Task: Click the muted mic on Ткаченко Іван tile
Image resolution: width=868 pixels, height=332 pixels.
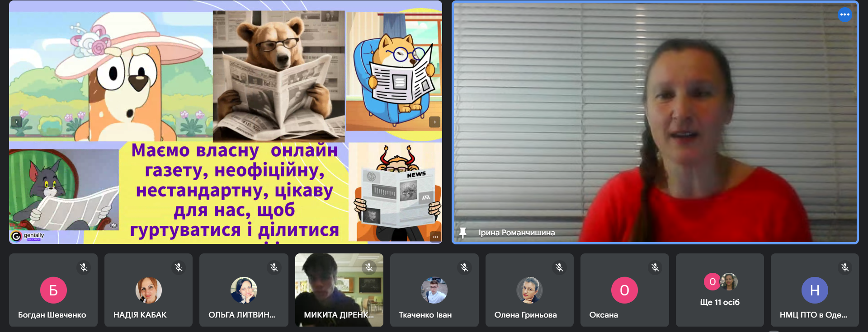Action: pyautogui.click(x=464, y=267)
